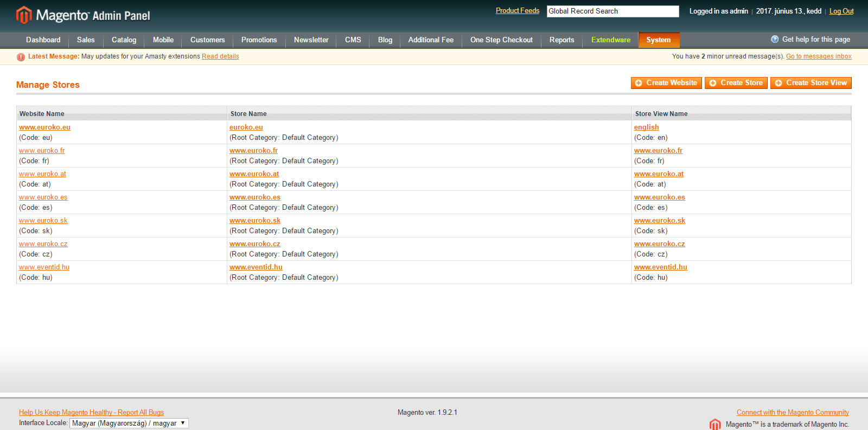Image resolution: width=868 pixels, height=430 pixels.
Task: Open website www.euroko.cz in Website Name column
Action: (43, 244)
